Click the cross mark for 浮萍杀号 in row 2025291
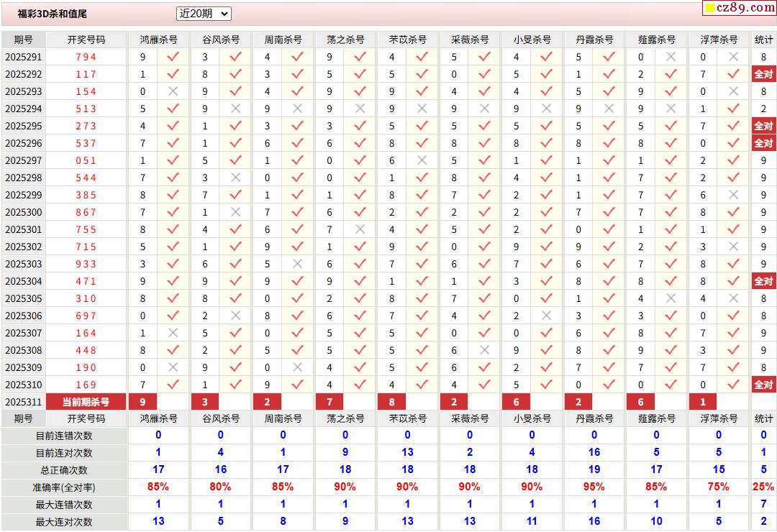This screenshot has width=777, height=532. [x=733, y=57]
